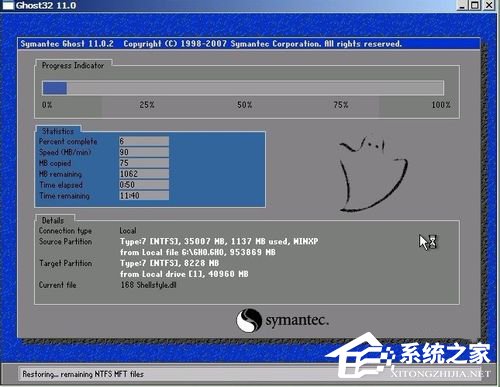Click the blue progress bar fill
500x387 pixels.
55,88
